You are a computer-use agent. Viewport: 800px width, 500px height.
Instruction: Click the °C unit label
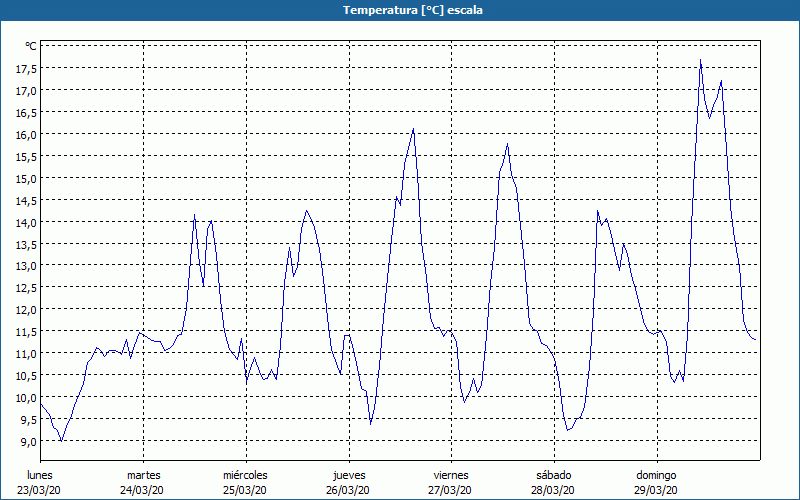[x=31, y=46]
